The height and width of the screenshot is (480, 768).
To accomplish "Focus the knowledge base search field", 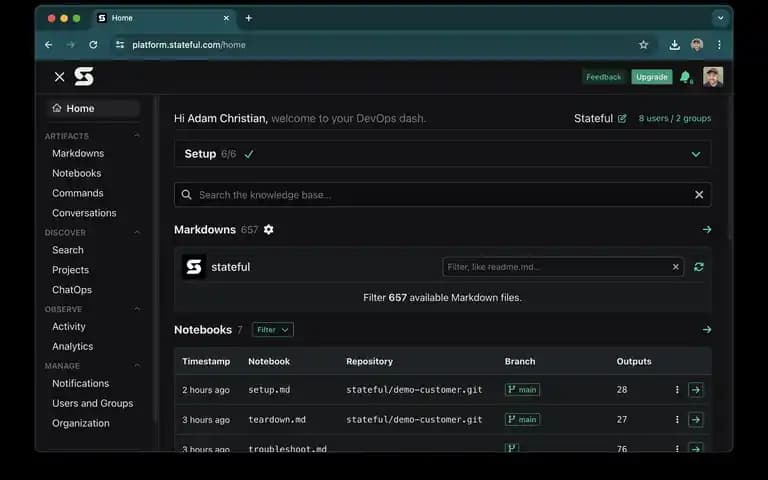I will (442, 195).
